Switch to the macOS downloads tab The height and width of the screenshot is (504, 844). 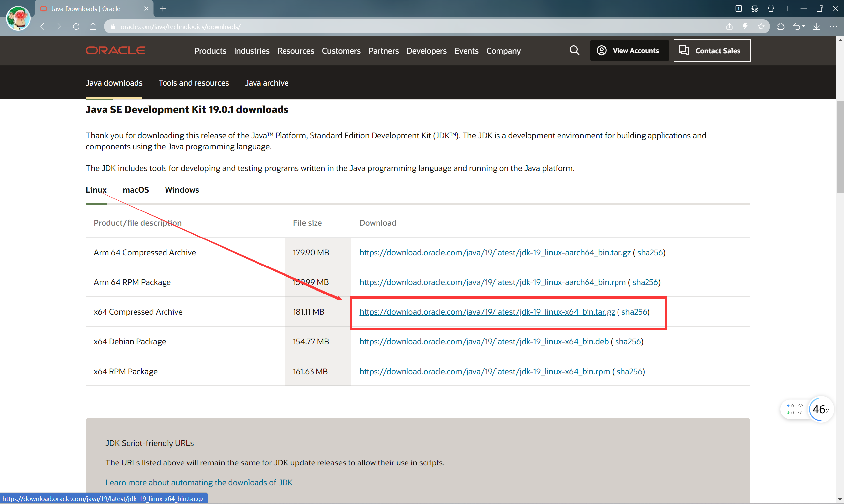[136, 190]
